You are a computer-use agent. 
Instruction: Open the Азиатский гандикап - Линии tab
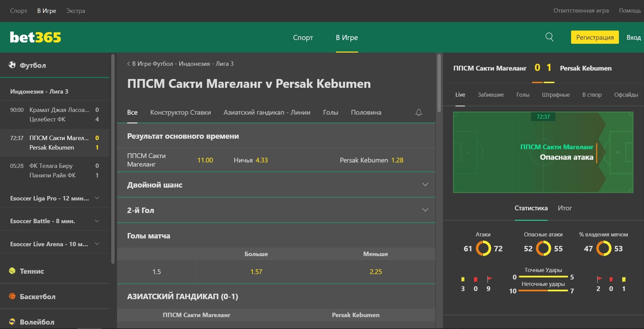click(267, 112)
